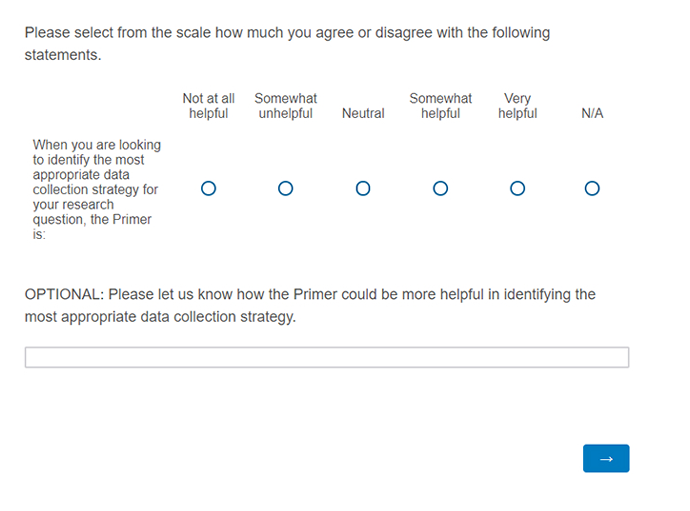Click 'question, the Primer' in the row label
The image size is (690, 511).
pos(92,219)
